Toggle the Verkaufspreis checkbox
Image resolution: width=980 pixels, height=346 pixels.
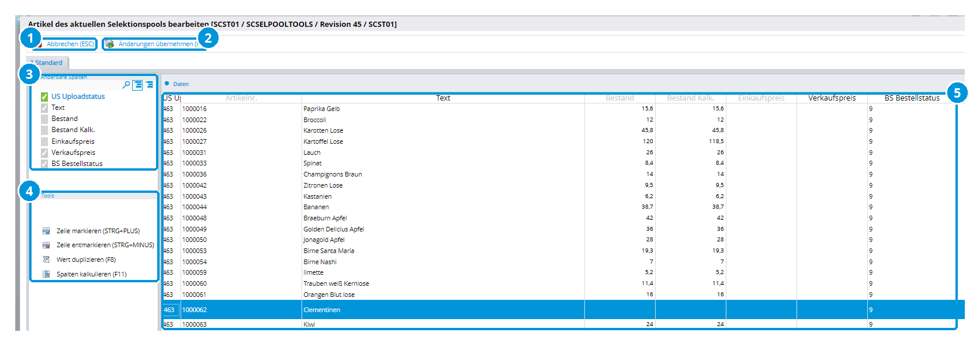click(x=44, y=153)
